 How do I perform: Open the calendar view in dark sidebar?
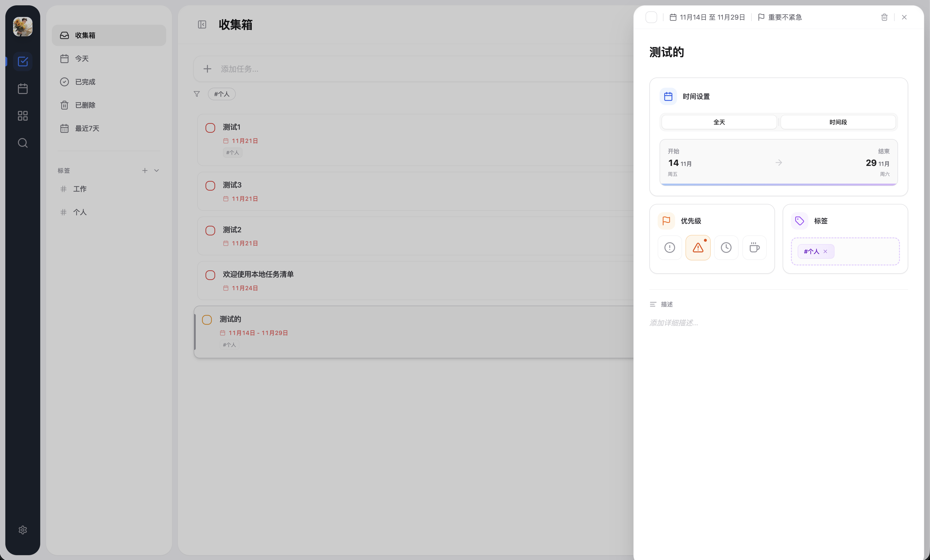(x=23, y=89)
